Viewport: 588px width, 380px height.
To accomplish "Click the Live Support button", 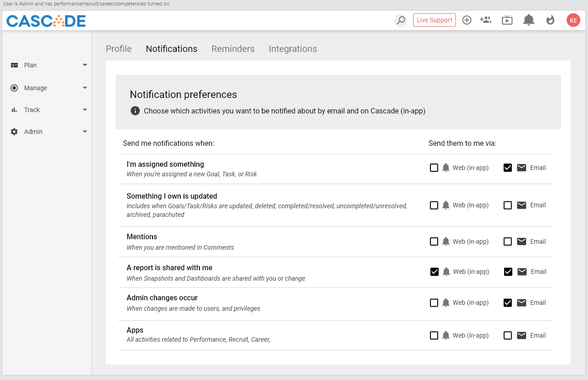I will tap(434, 20).
